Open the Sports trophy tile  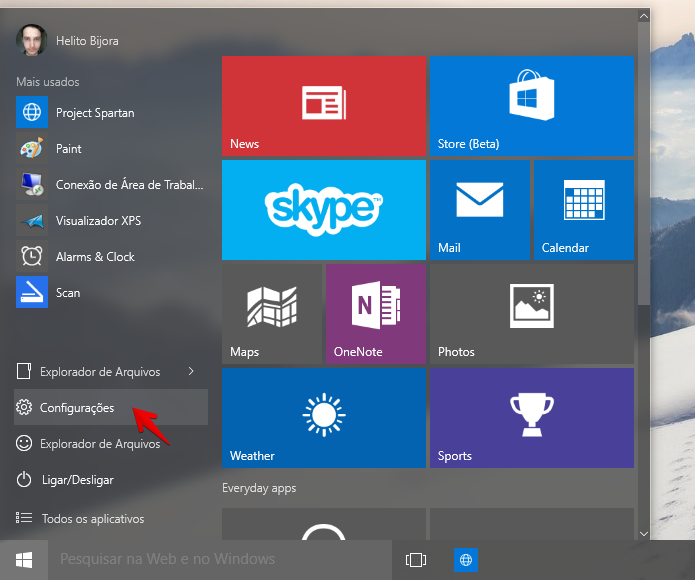[531, 418]
